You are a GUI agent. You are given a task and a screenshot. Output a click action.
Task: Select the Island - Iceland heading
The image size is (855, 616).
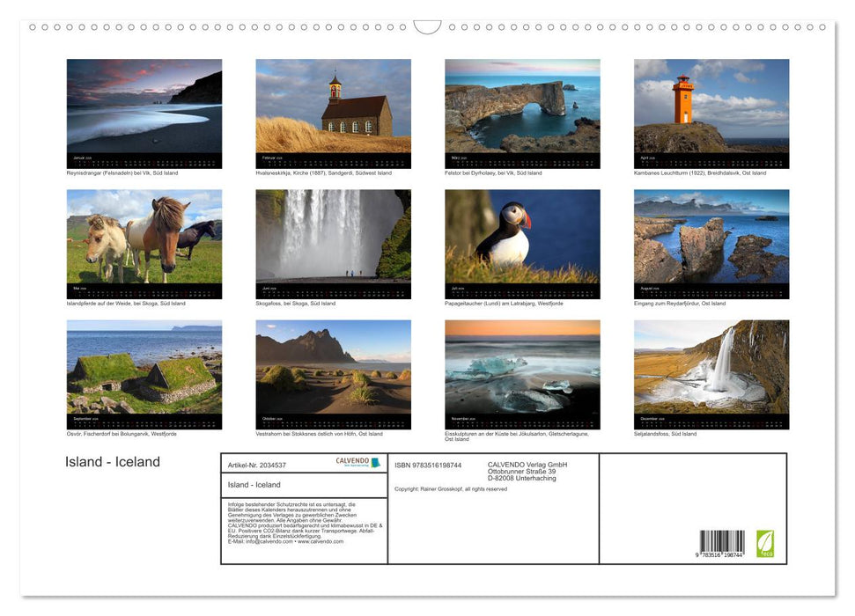coord(111,461)
